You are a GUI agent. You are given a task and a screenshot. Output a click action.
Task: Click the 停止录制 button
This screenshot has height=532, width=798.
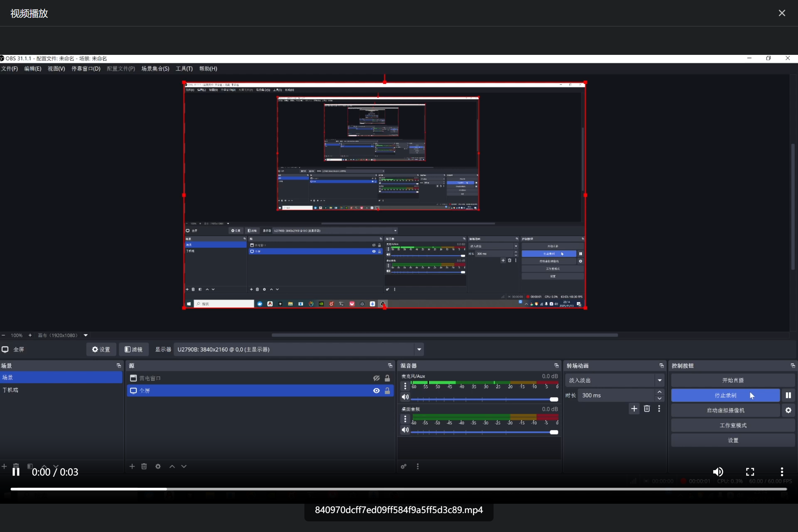tap(726, 395)
